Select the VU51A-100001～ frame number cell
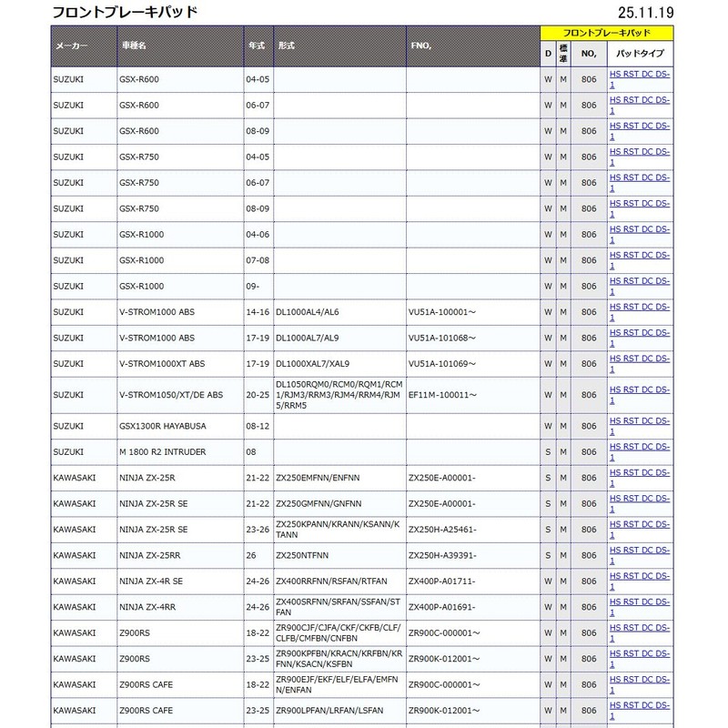 click(473, 312)
